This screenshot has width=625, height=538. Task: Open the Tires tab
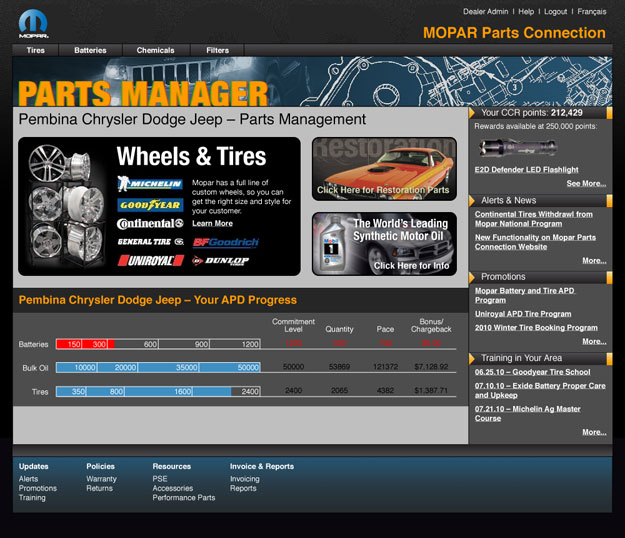35,50
